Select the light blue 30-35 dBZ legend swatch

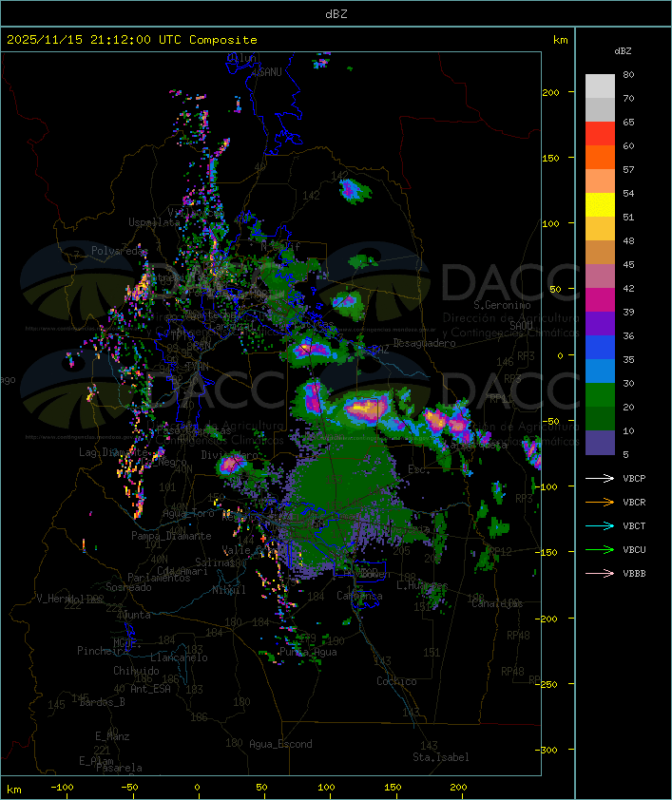pos(600,371)
